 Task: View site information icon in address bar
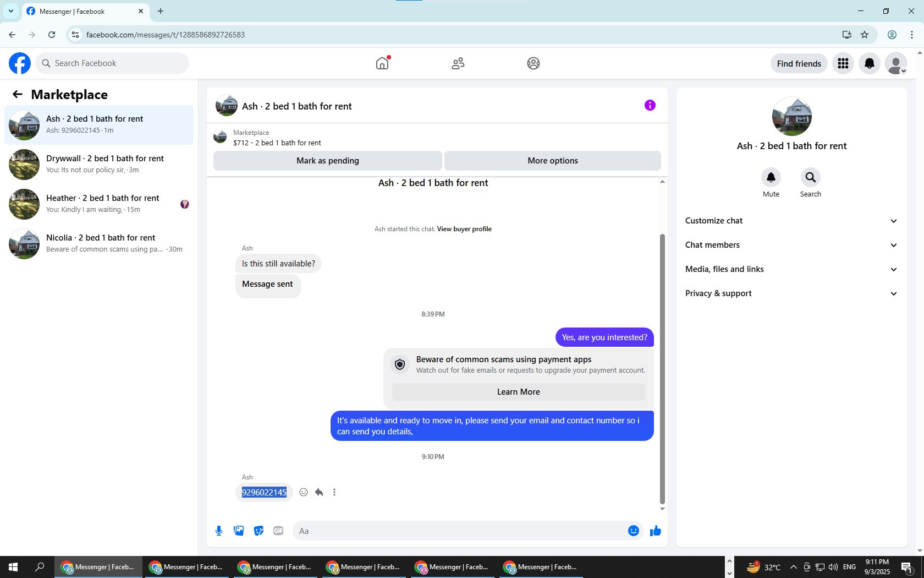[75, 35]
